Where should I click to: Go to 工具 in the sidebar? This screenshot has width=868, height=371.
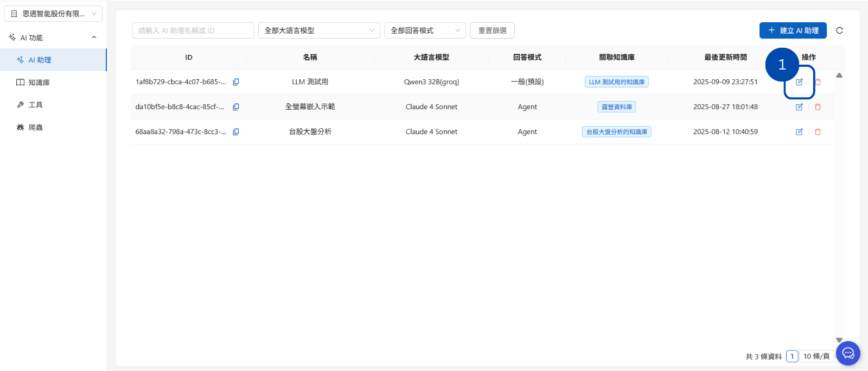tap(35, 105)
